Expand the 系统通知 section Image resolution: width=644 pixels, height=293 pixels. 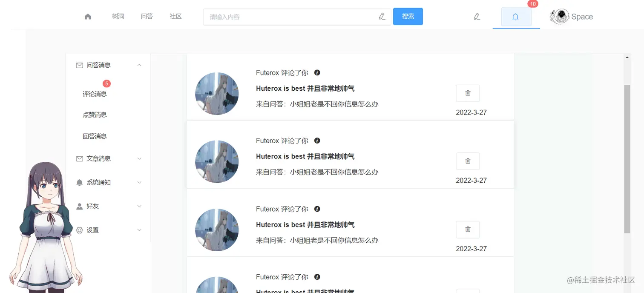point(139,182)
